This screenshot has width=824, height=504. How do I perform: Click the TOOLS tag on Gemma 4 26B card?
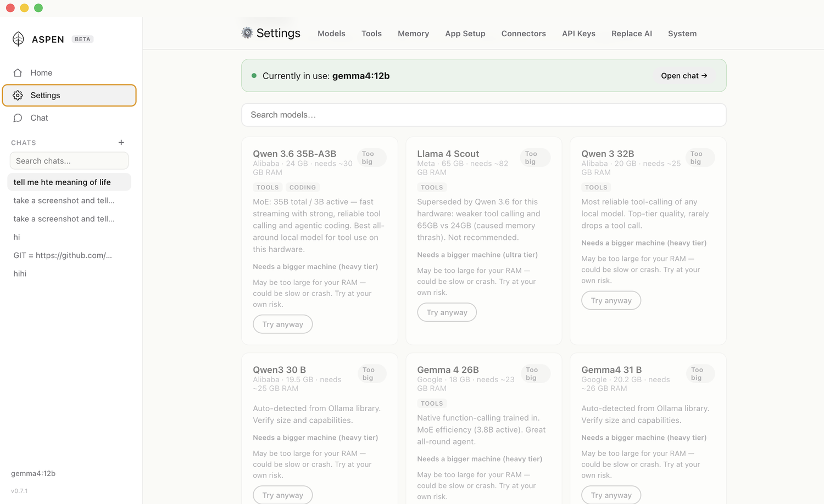click(x=432, y=404)
